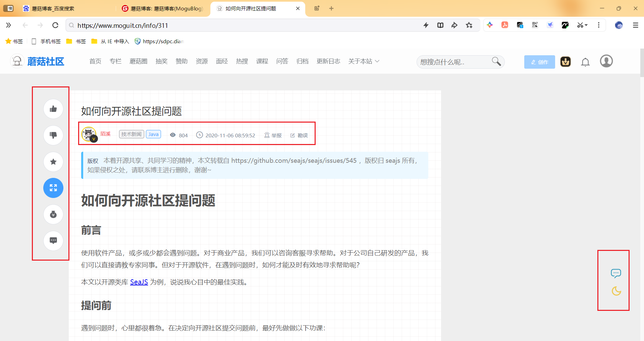
Task: Open the hamburger main menu
Action: [x=636, y=25]
